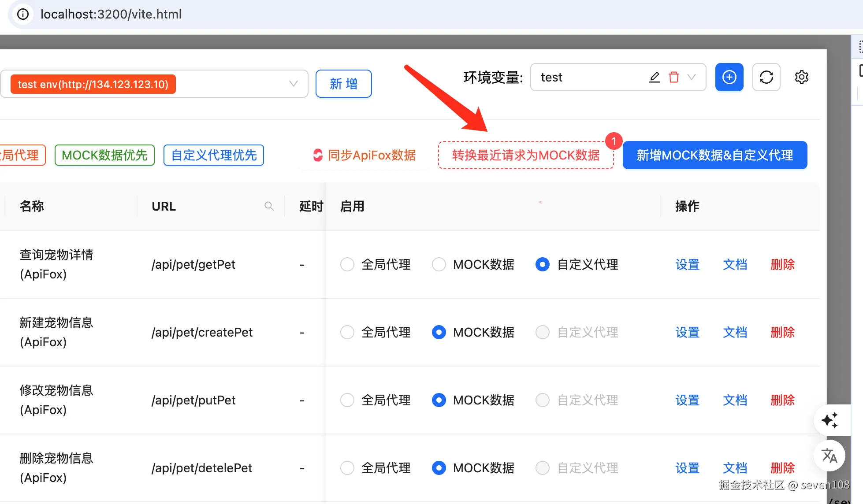The height and width of the screenshot is (504, 863).
Task: Click the sparkle AI assistant floating icon
Action: click(x=829, y=420)
